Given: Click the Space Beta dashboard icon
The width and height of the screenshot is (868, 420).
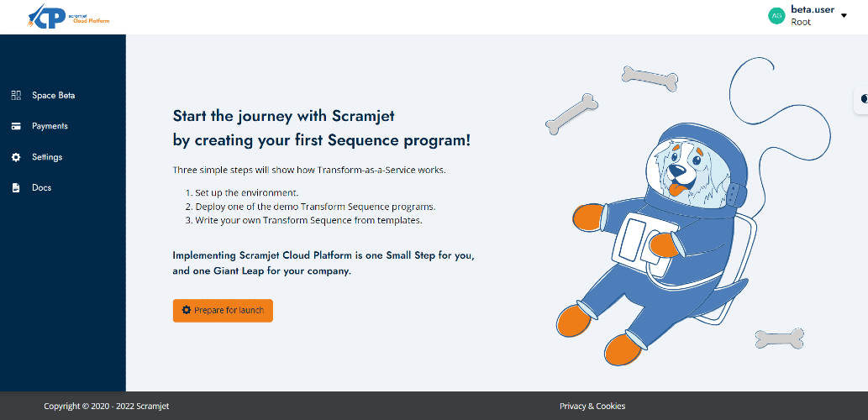Looking at the screenshot, I should click(16, 95).
